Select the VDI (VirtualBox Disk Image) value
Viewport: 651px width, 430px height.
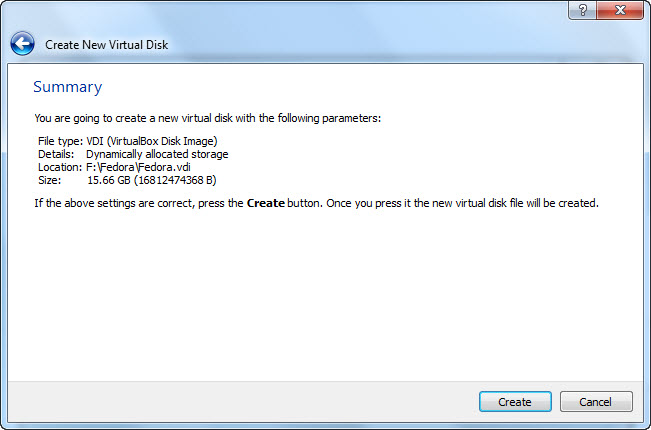pos(152,141)
